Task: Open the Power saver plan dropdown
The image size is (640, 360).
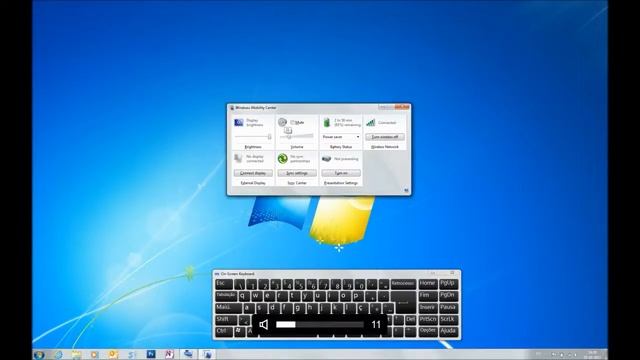Action: coord(341,137)
